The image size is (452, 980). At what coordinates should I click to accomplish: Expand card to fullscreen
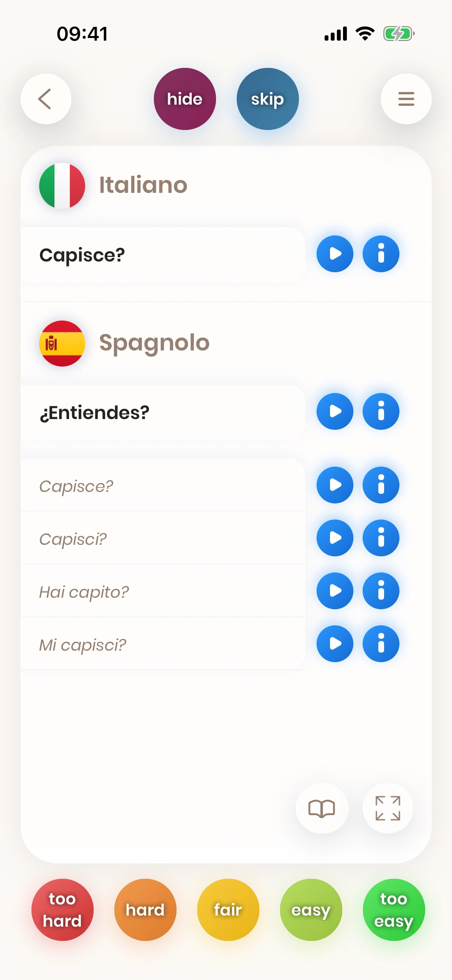(x=388, y=808)
